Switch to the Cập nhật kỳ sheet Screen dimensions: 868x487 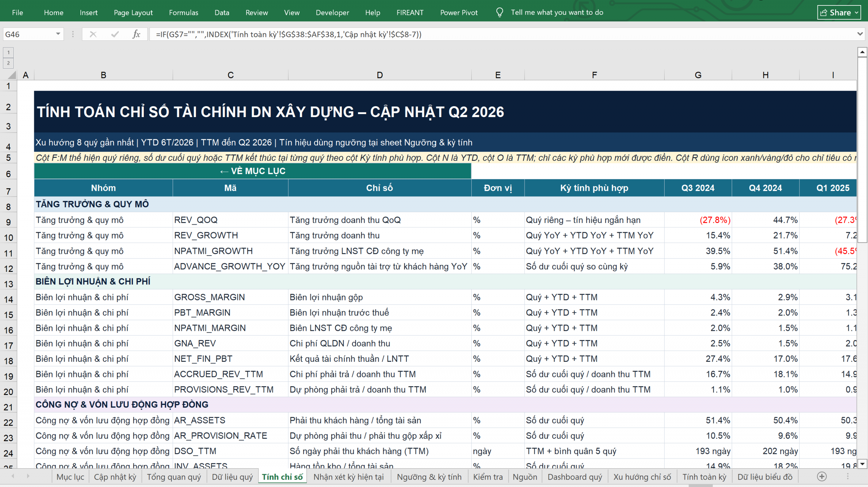[115, 477]
